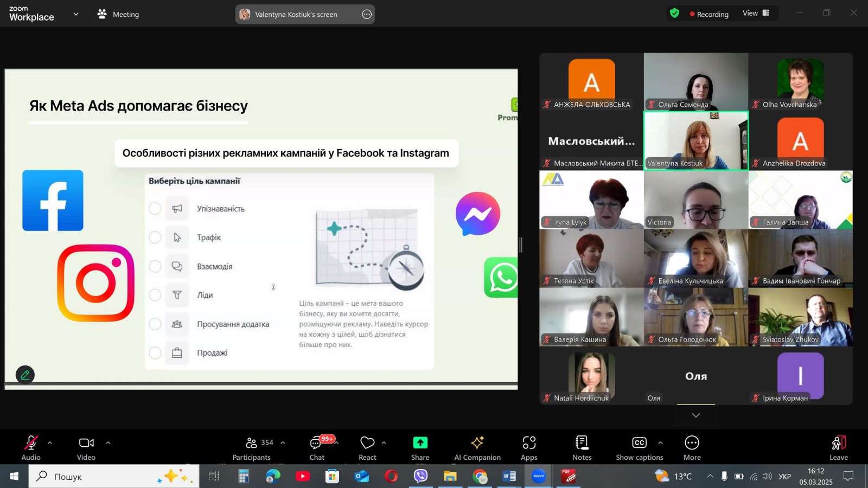Open the Participants list

[252, 448]
